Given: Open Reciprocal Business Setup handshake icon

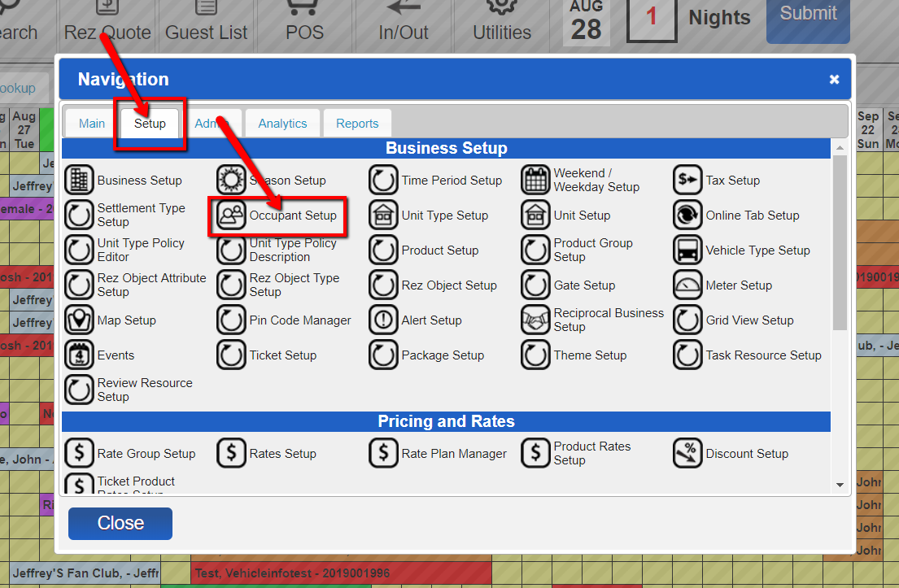Looking at the screenshot, I should 535,320.
